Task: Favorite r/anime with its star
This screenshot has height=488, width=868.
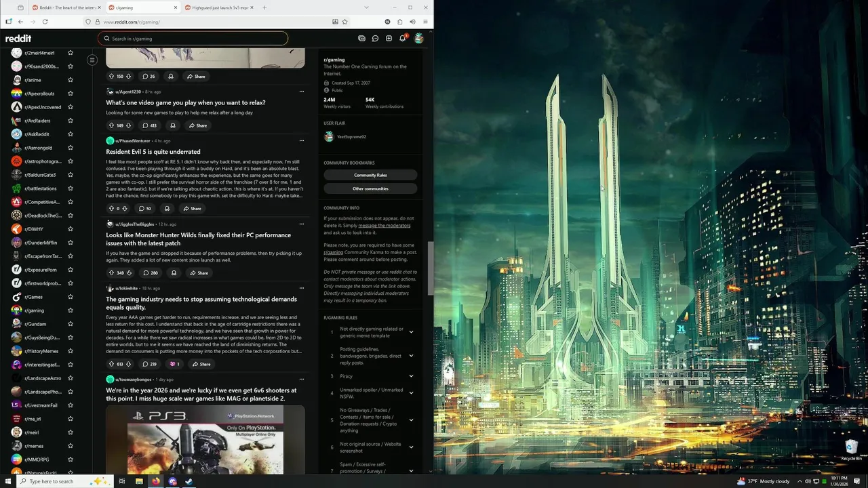Action: [70, 80]
